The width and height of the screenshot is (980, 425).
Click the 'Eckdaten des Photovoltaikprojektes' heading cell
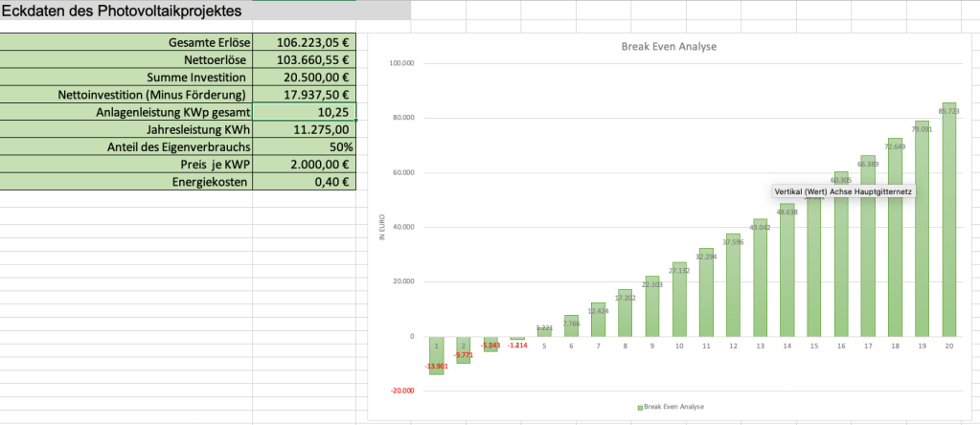(125, 11)
